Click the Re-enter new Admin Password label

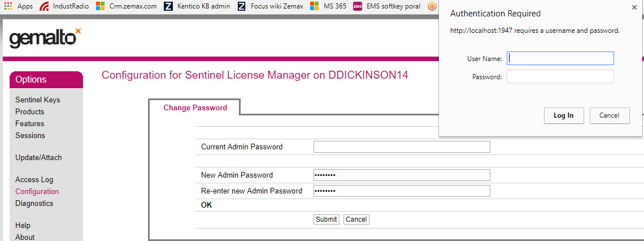coord(251,191)
